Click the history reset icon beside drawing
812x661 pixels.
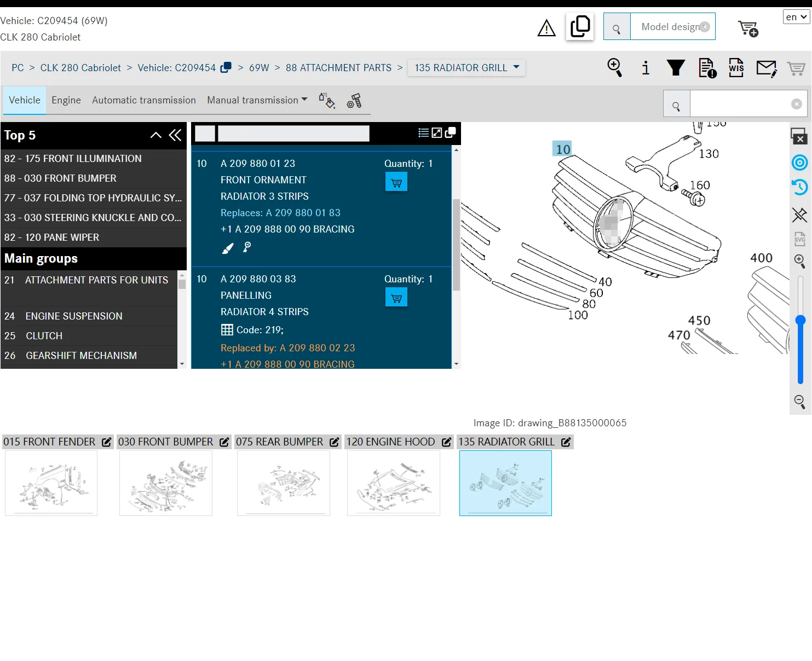(799, 187)
